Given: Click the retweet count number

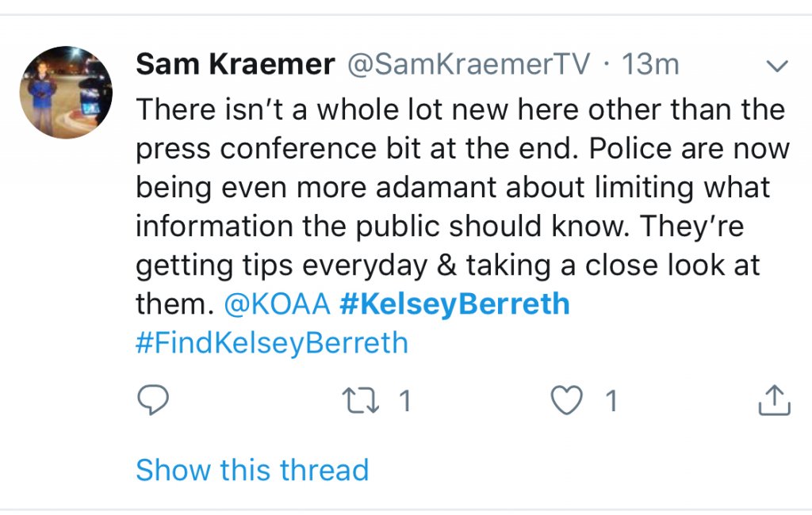Looking at the screenshot, I should pos(404,402).
